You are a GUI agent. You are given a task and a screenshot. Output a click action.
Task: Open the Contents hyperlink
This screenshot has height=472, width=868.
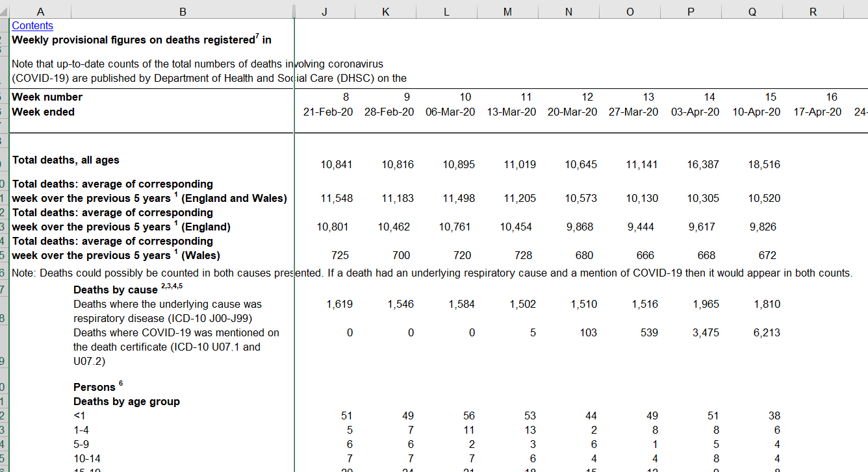point(32,26)
